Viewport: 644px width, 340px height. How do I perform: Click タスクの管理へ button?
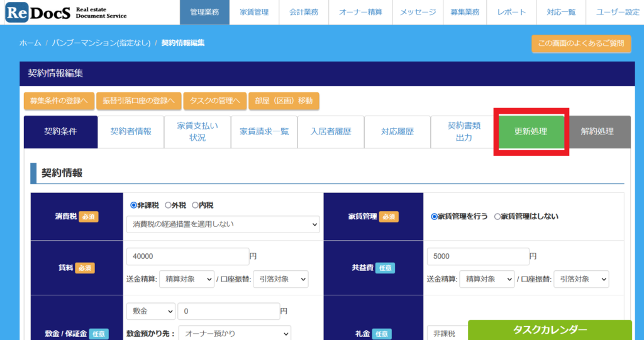(x=215, y=101)
